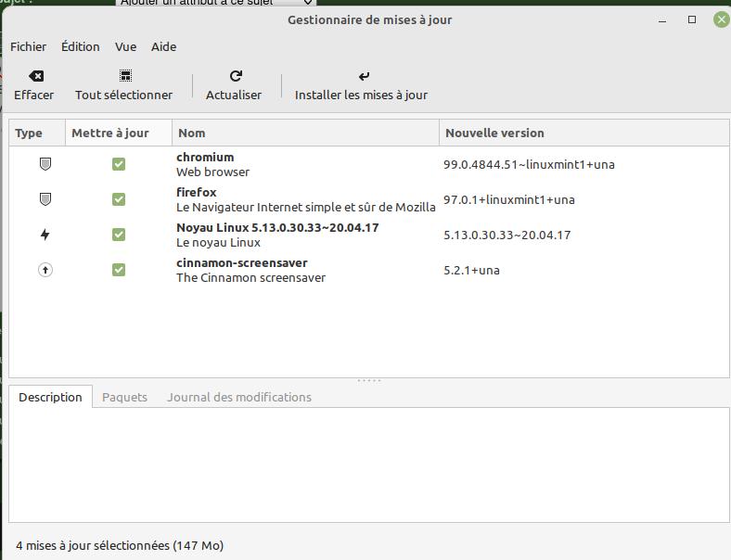731x560 pixels.
Task: Click the up-arrow icon for cinnamon-screensaver
Action: click(x=45, y=270)
